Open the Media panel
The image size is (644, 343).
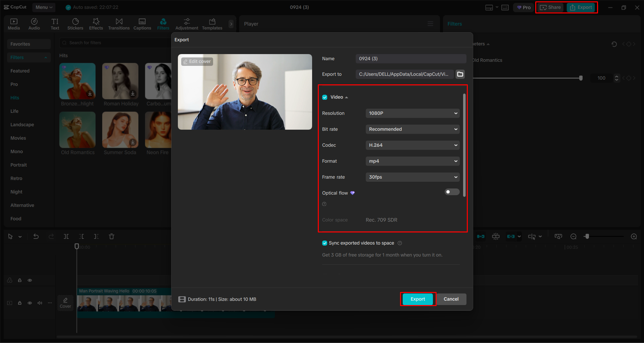[14, 24]
